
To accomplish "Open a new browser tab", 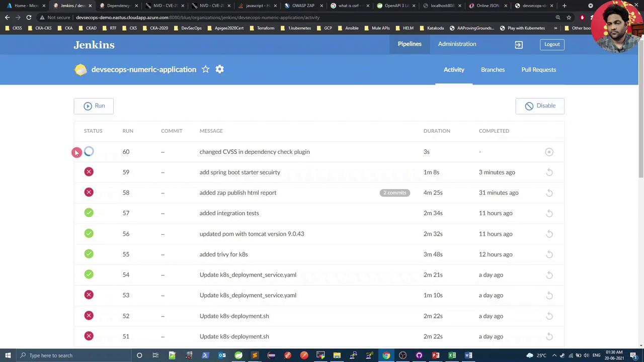I will pos(565,6).
